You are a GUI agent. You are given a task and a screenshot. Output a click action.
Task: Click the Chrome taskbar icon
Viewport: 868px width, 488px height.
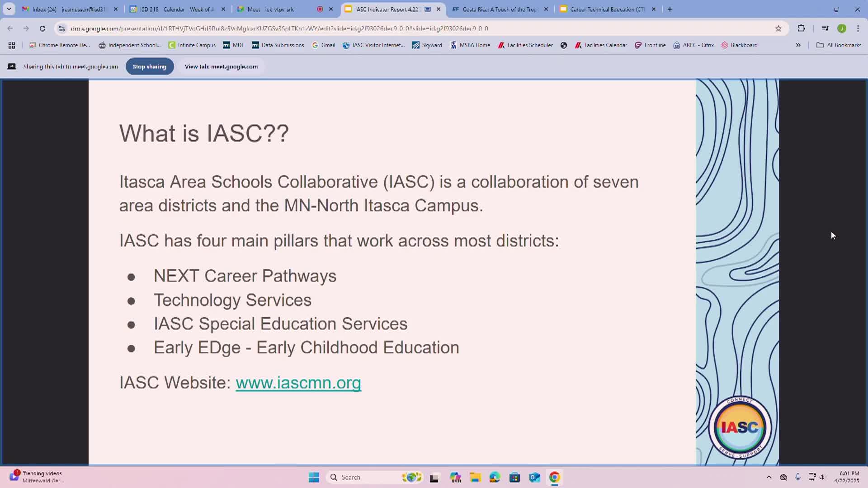[x=555, y=478]
